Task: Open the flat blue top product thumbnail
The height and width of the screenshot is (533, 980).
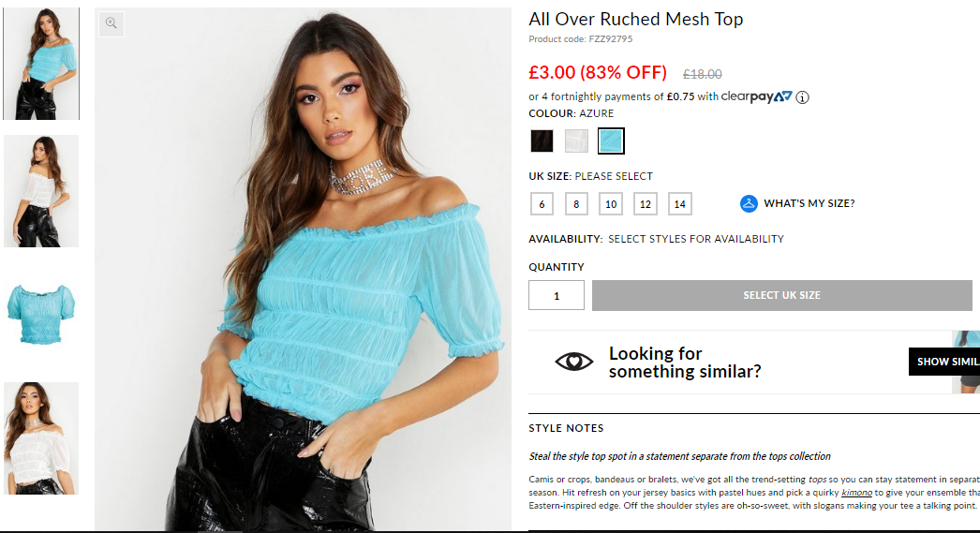Action: pos(41,313)
